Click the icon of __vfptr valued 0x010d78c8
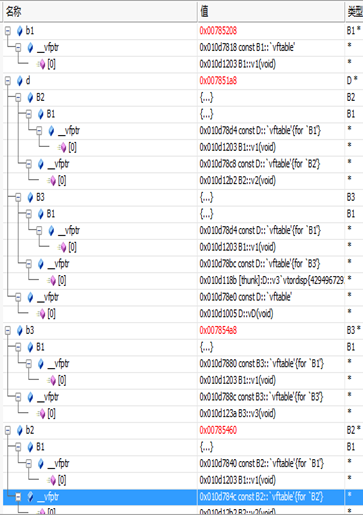 41,164
